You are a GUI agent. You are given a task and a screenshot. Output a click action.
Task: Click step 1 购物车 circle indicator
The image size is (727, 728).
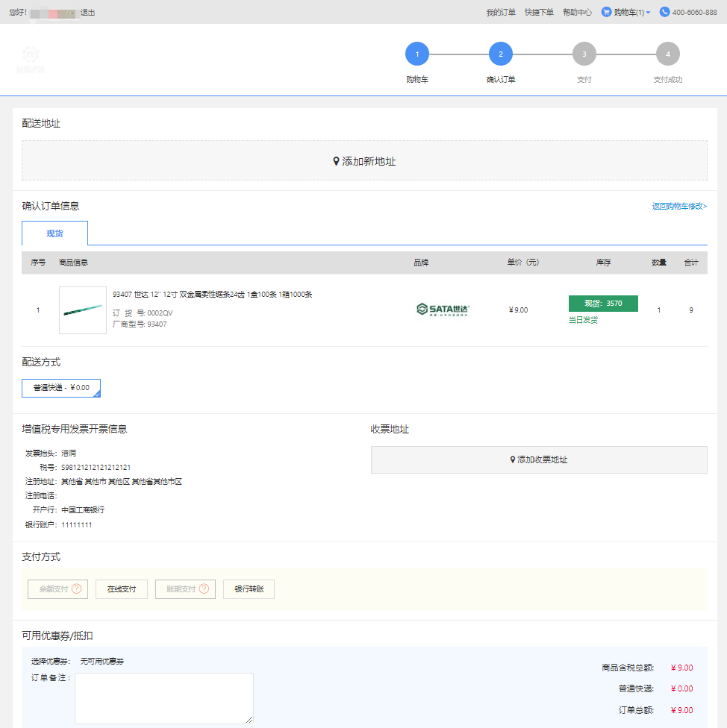tap(417, 54)
